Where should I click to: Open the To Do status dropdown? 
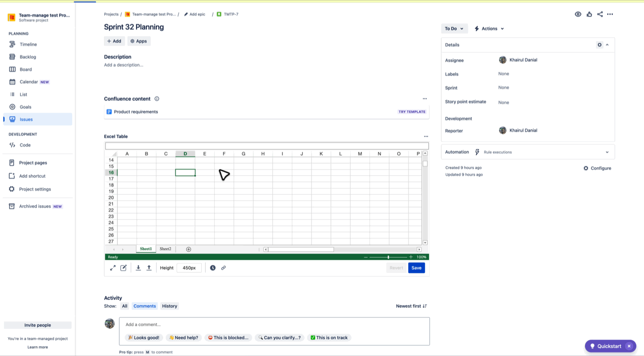pyautogui.click(x=454, y=28)
